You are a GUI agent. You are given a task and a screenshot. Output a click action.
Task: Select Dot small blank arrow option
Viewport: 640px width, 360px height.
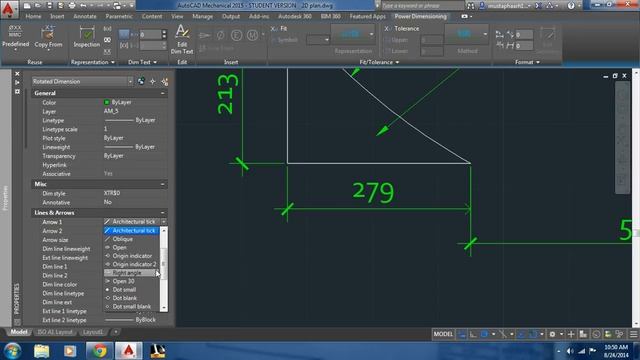131,307
